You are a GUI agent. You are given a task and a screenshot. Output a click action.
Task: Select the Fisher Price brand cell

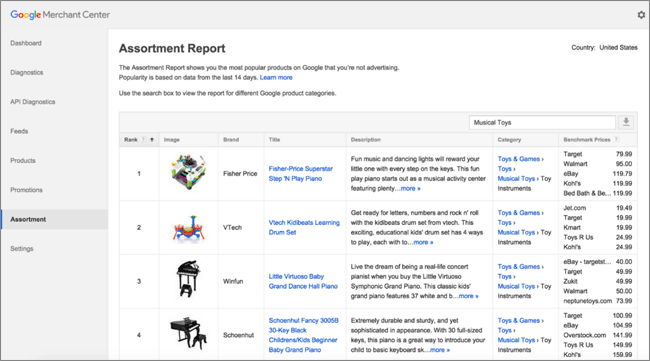240,174
